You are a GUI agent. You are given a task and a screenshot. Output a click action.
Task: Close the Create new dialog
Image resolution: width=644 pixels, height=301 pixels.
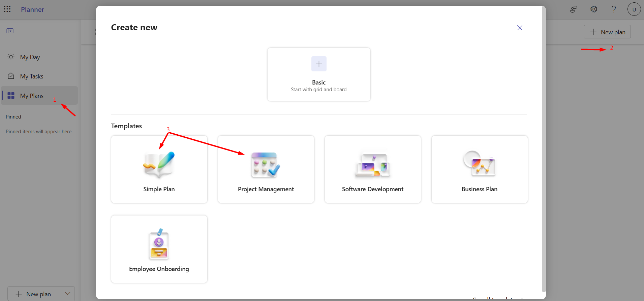click(x=520, y=28)
